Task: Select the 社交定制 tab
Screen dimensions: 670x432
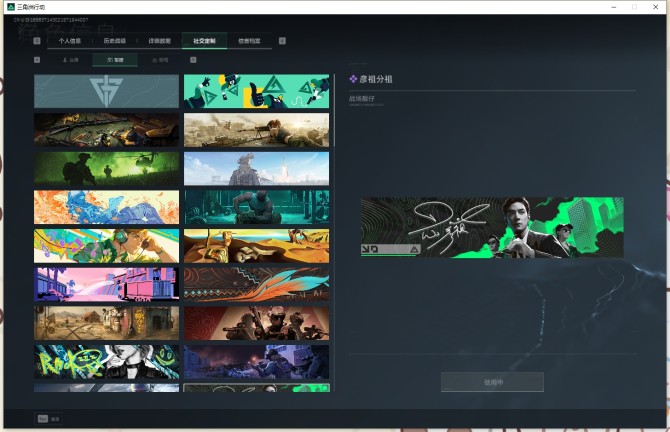Action: (x=204, y=41)
